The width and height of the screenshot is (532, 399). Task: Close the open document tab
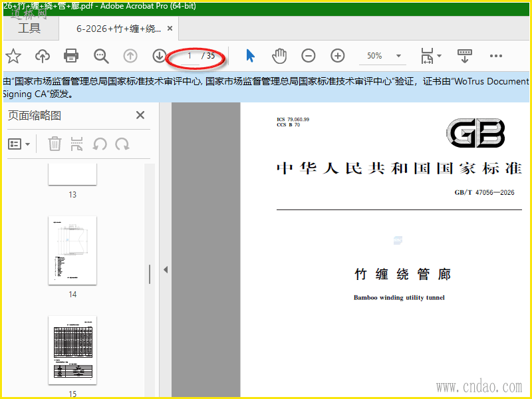170,29
